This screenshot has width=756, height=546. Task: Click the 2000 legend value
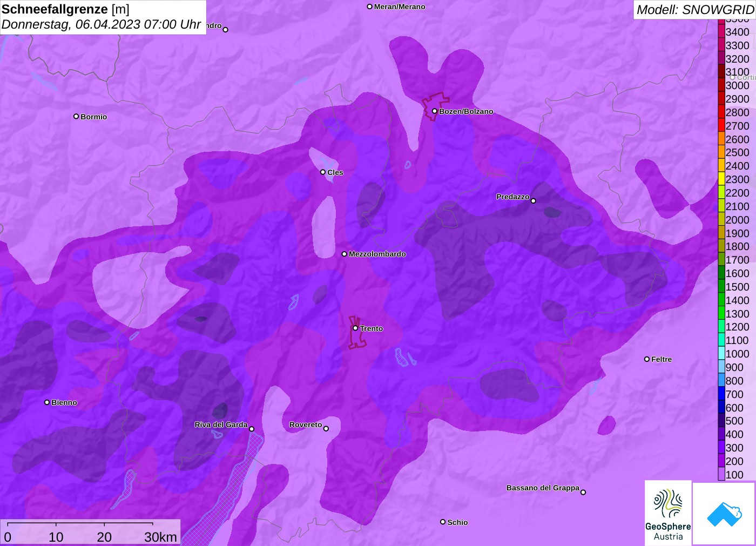pos(737,220)
